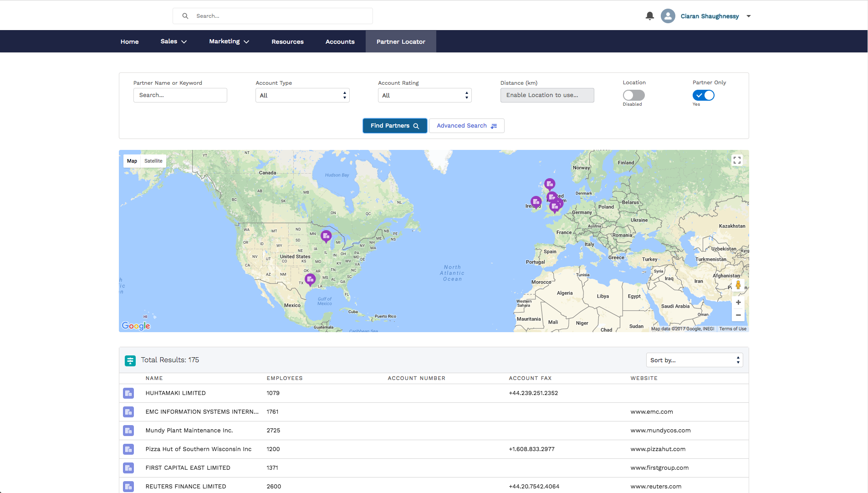Click the map pin in Texas
Screen dimensions: 868x493
pyautogui.click(x=310, y=279)
